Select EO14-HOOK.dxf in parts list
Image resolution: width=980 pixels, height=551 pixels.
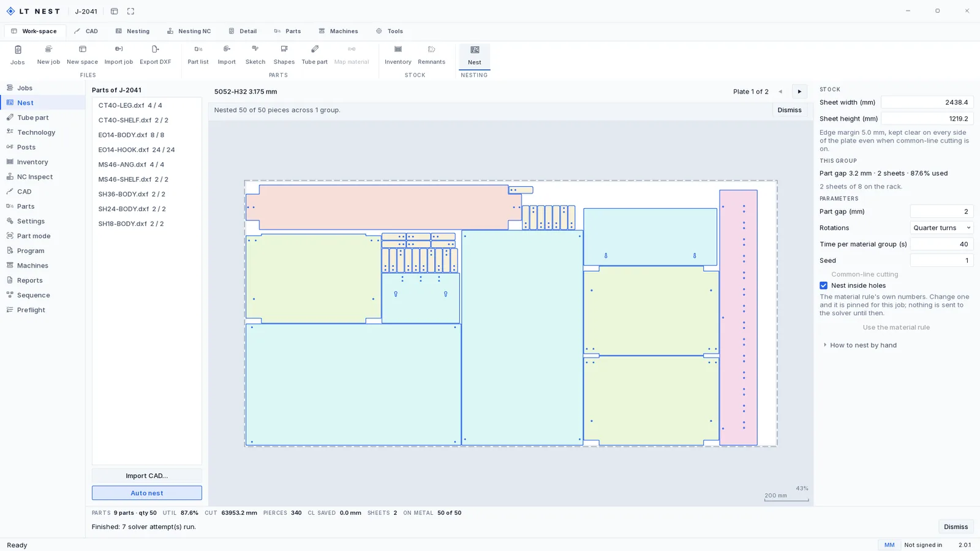(146, 149)
